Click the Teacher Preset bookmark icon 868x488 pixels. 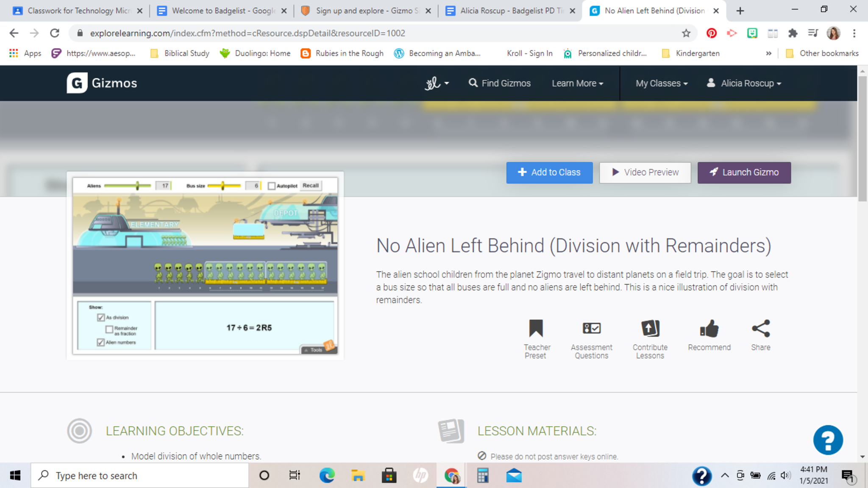(536, 329)
